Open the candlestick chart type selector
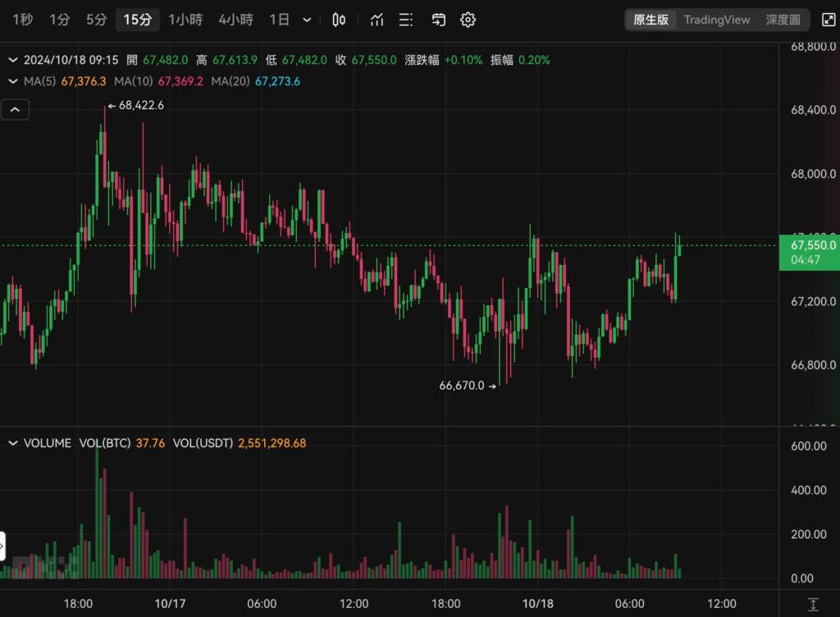This screenshot has width=840, height=617. pyautogui.click(x=339, y=20)
